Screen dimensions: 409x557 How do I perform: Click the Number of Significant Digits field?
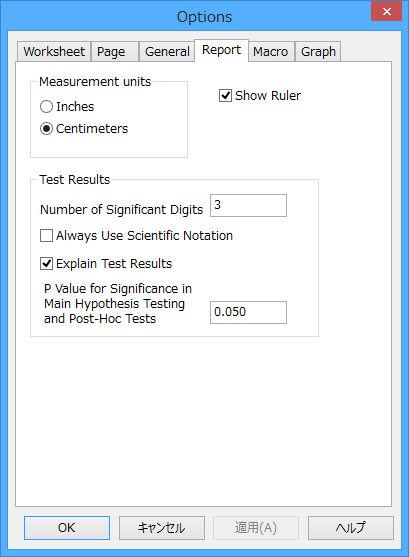click(x=248, y=205)
